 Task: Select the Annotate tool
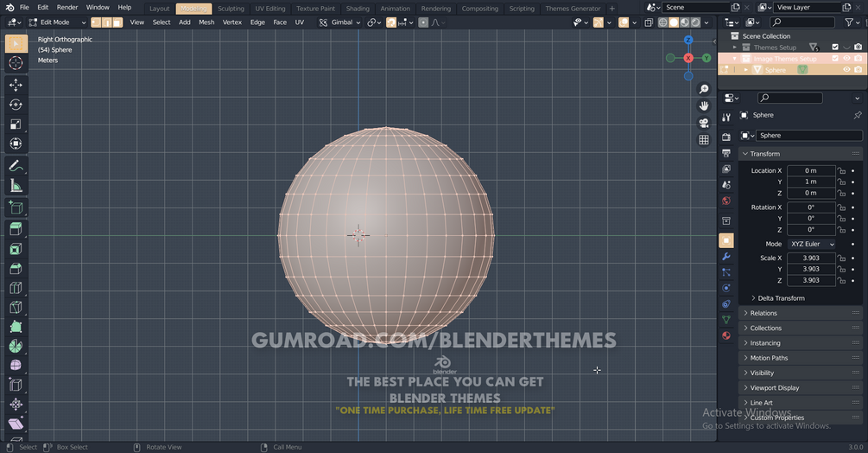click(16, 166)
